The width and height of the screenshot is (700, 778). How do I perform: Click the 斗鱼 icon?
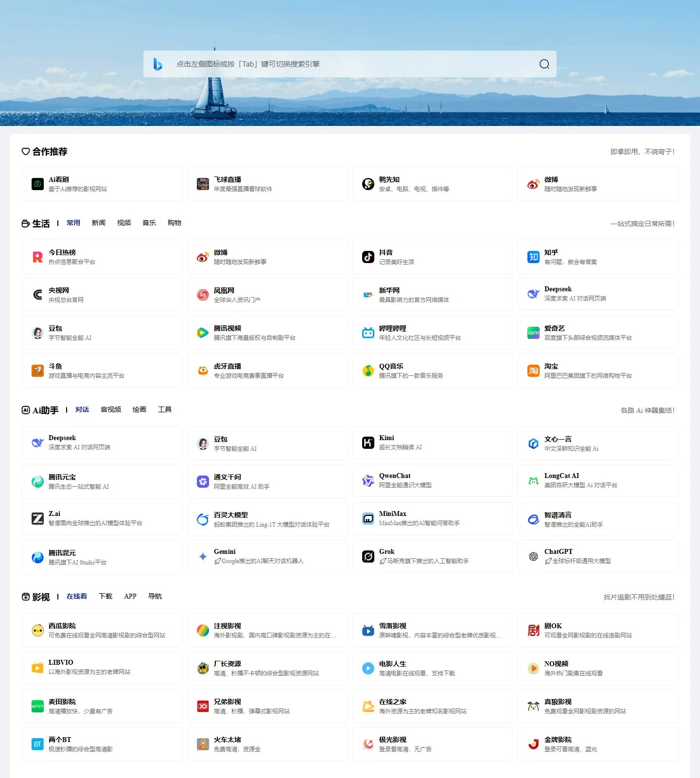37,371
